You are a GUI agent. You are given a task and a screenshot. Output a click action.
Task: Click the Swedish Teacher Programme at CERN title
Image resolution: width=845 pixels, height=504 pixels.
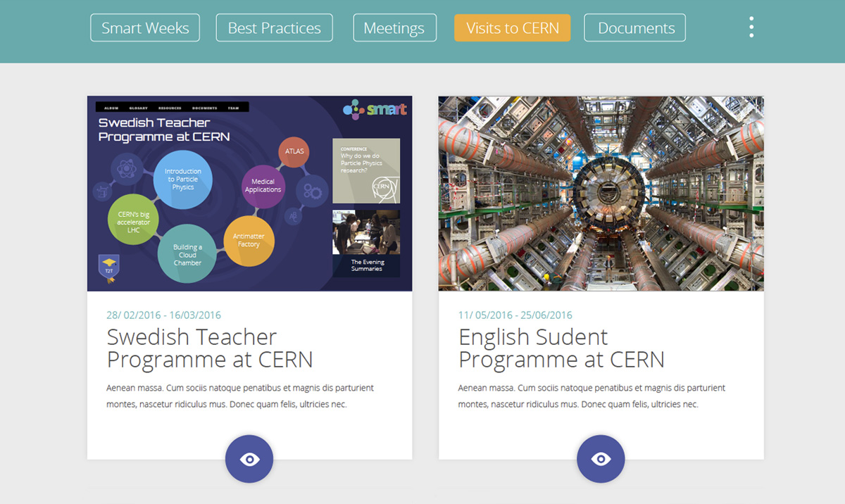point(210,348)
